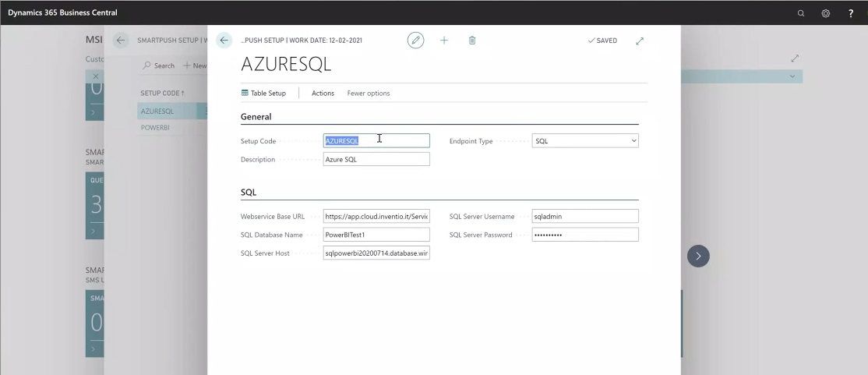This screenshot has height=375, width=868.
Task: Create new record with plus icon
Action: pos(444,41)
